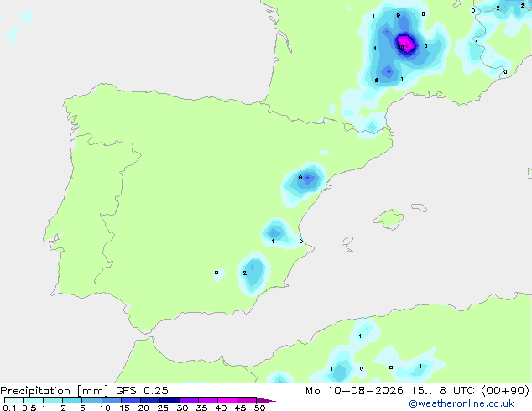Click the over-50 mm legend arrow tip
The height and width of the screenshot is (411, 532).
pos(266,400)
